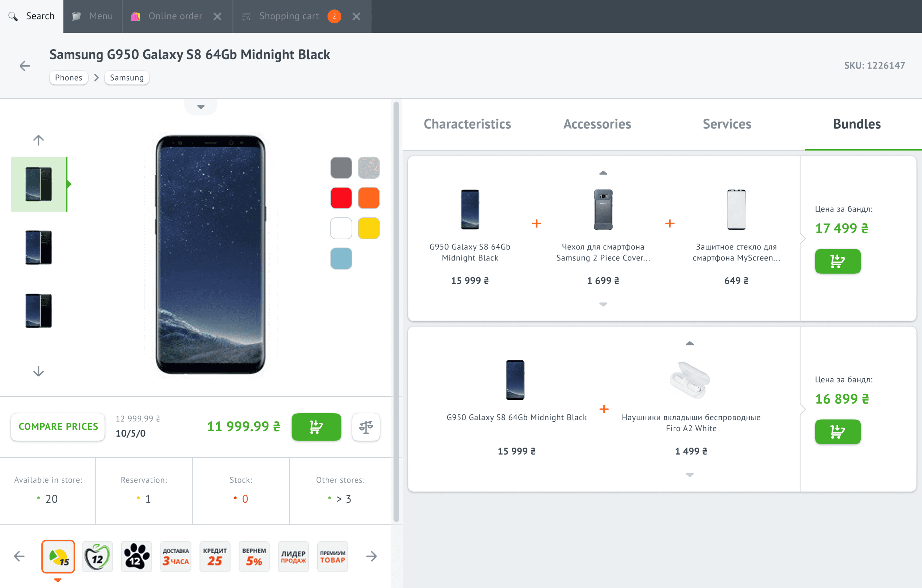Add the 17 499 ₴ bundle to cart
The height and width of the screenshot is (588, 922).
click(838, 261)
